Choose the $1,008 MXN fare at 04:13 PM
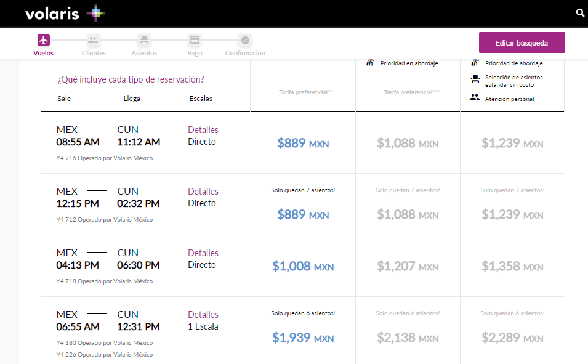The height and width of the screenshot is (364, 588). pyautogui.click(x=303, y=267)
